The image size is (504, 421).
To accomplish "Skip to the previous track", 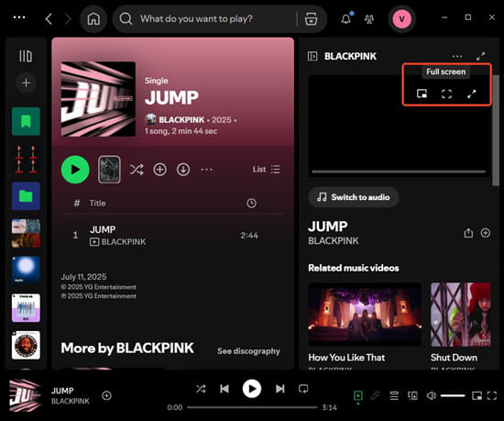I will point(225,389).
